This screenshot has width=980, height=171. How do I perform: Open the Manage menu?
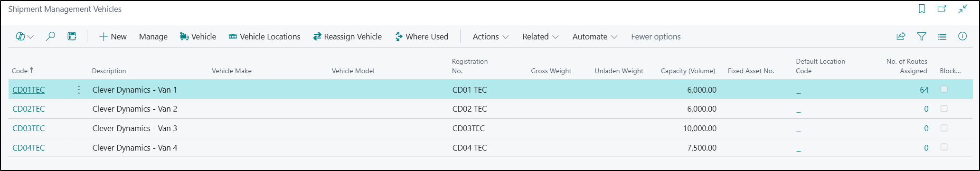point(153,37)
